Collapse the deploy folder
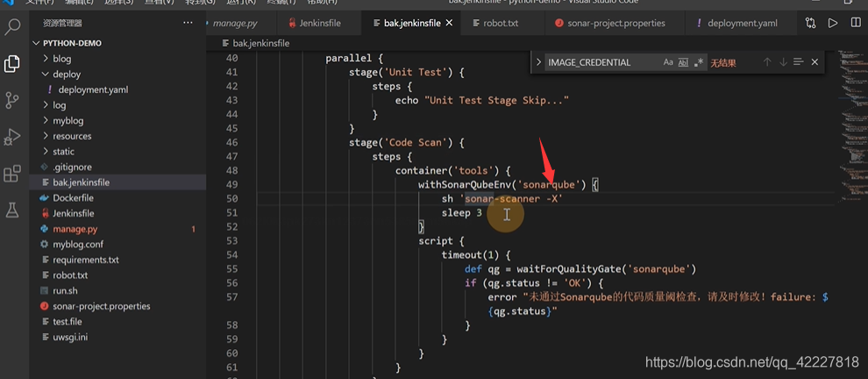The height and width of the screenshot is (379, 868). 117,75
